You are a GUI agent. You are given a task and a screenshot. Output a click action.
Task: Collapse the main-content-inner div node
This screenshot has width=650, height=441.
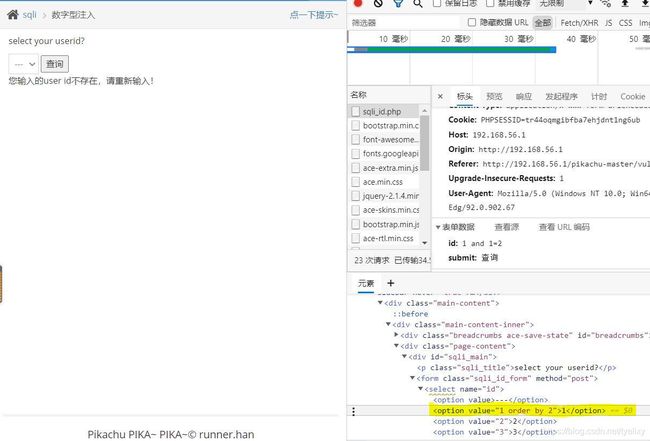388,325
